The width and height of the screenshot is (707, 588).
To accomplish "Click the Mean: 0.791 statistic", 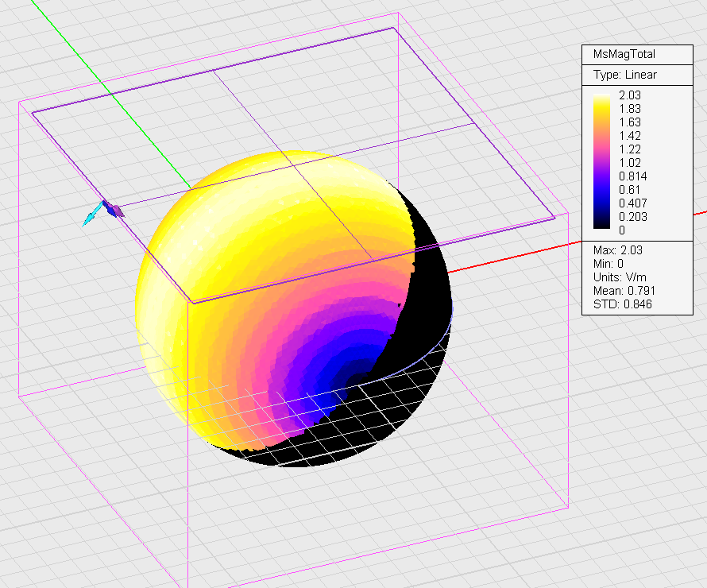I will [x=624, y=291].
